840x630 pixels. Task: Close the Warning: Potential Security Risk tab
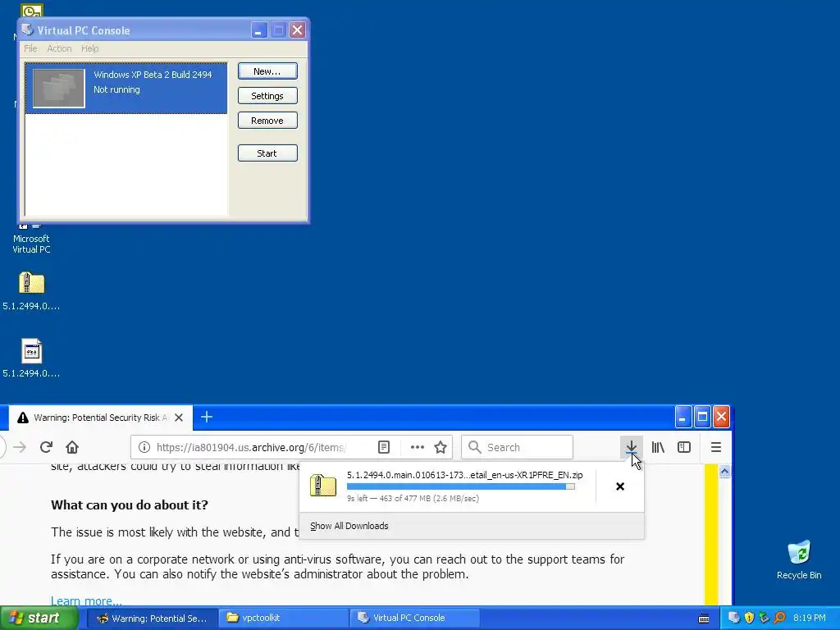coord(179,418)
